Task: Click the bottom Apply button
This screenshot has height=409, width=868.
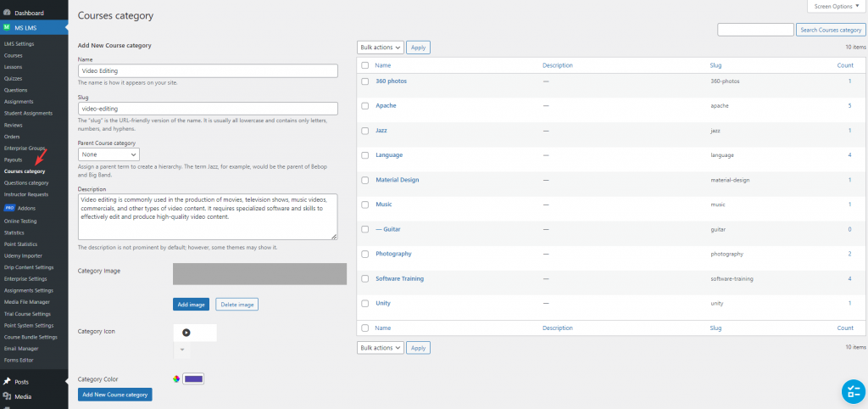Action: (x=418, y=348)
